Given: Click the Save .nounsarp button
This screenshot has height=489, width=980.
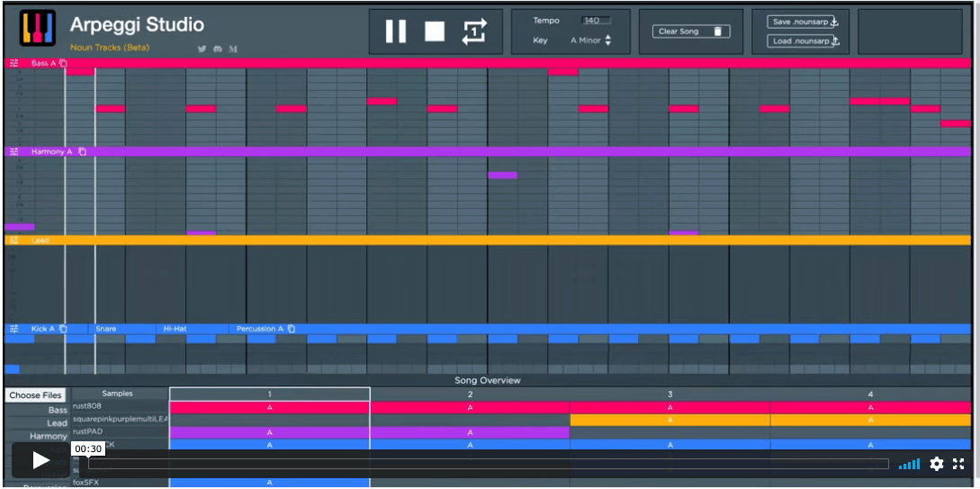Looking at the screenshot, I should (804, 22).
